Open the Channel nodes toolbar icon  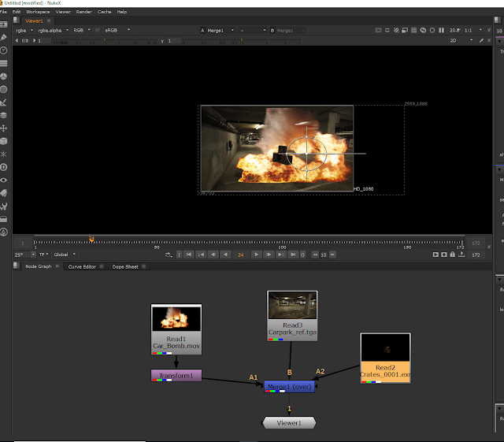[4, 62]
